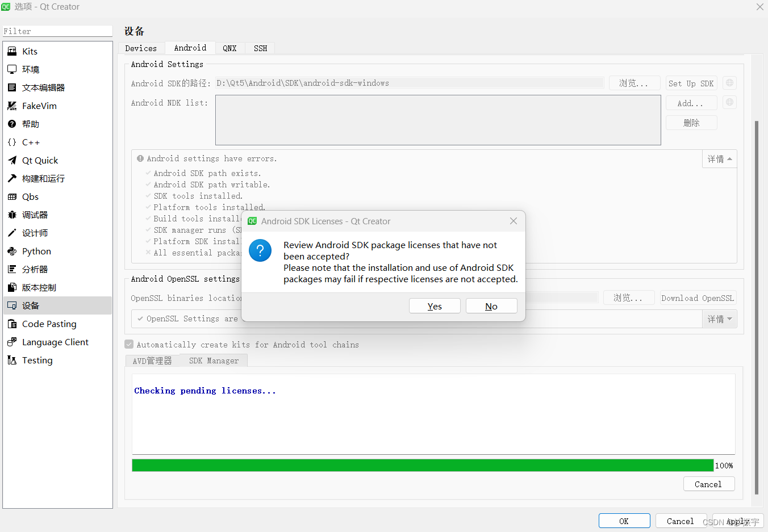Image resolution: width=768 pixels, height=532 pixels.
Task: Click the 调试器 bug icon
Action: (x=12, y=215)
